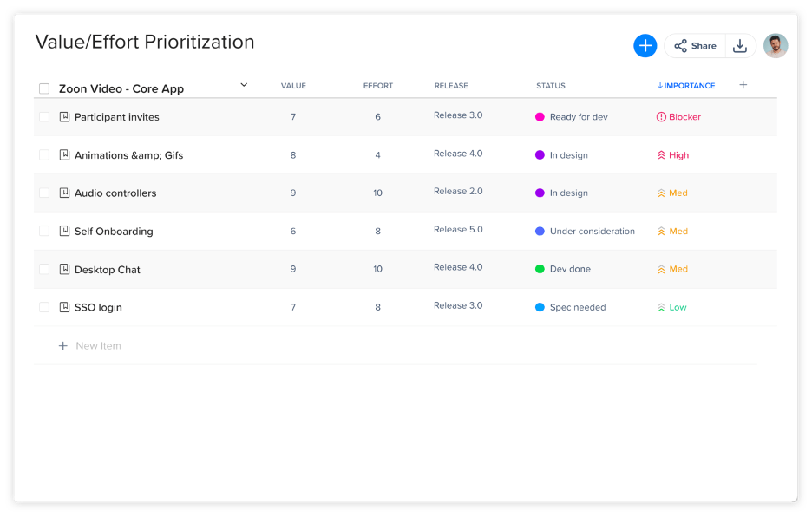Click the Share button
812x517 pixels.
click(x=695, y=46)
